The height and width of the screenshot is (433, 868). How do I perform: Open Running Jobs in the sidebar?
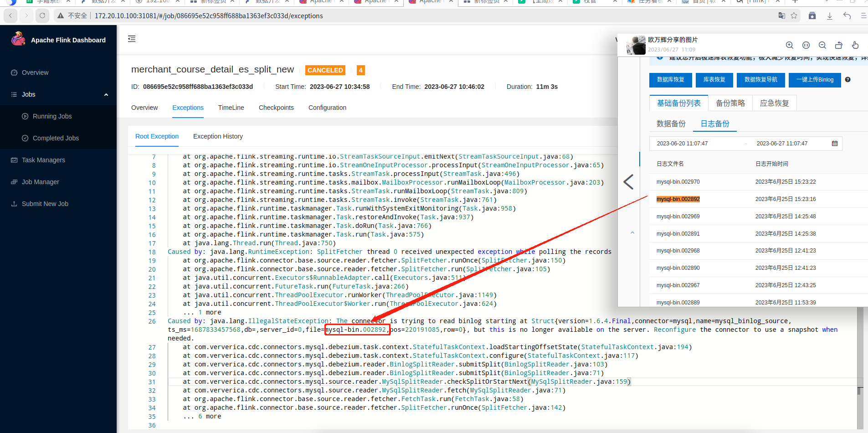click(52, 116)
